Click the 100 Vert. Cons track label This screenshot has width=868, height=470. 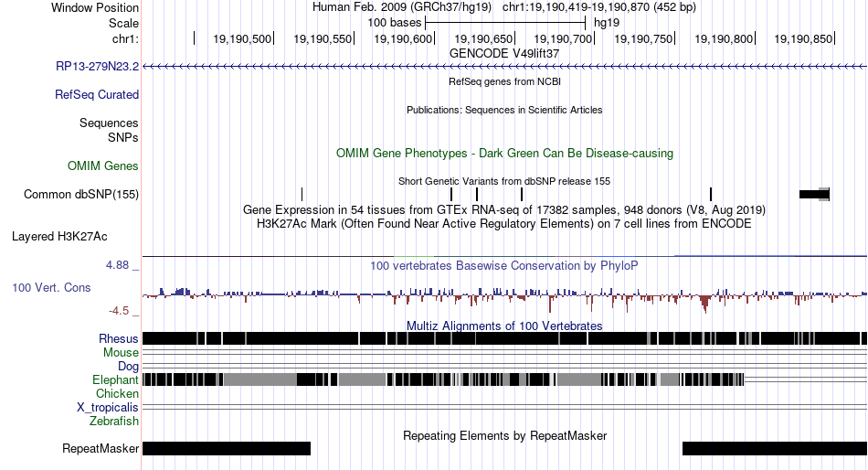point(51,288)
